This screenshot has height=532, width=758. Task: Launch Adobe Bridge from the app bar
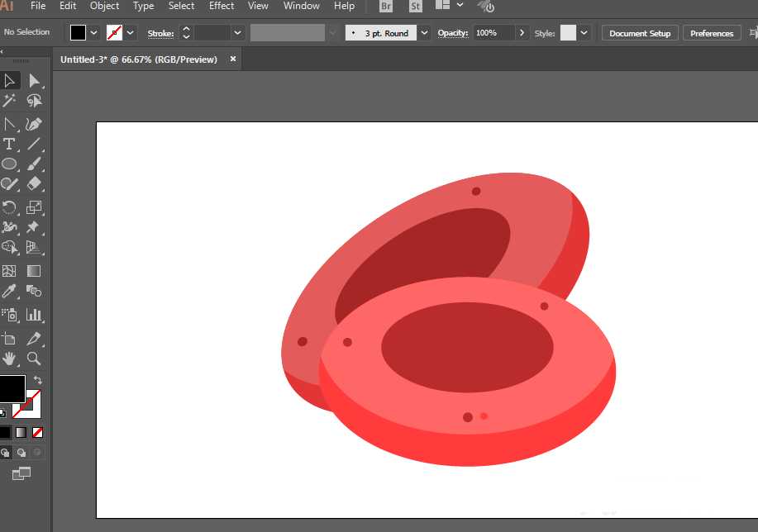tap(385, 7)
